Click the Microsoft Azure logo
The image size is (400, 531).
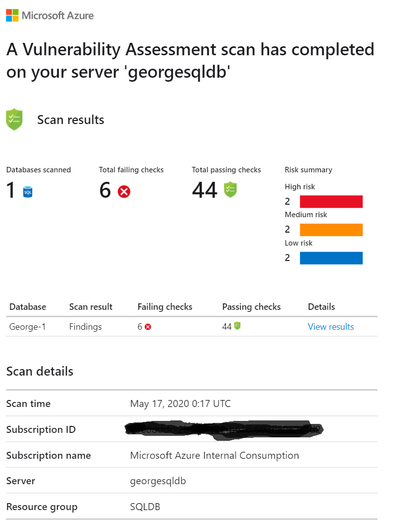(x=50, y=16)
